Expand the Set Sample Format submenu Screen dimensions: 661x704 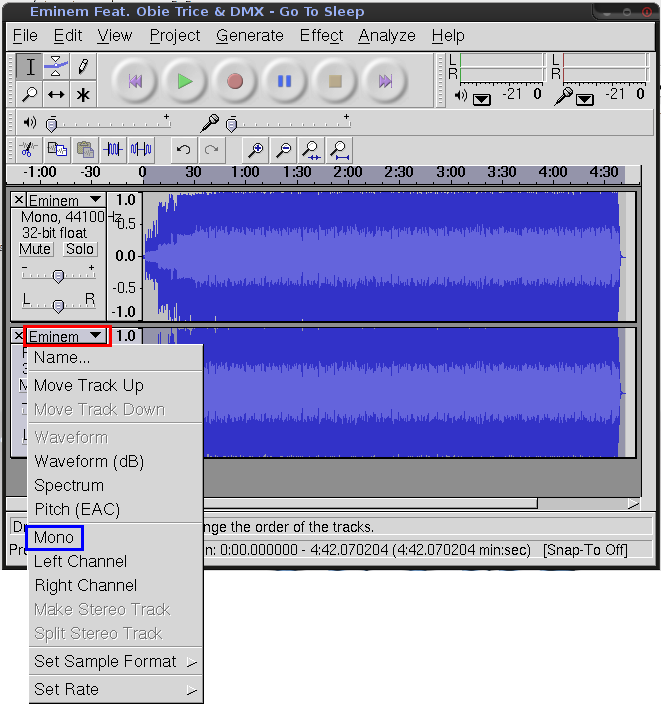click(x=116, y=662)
